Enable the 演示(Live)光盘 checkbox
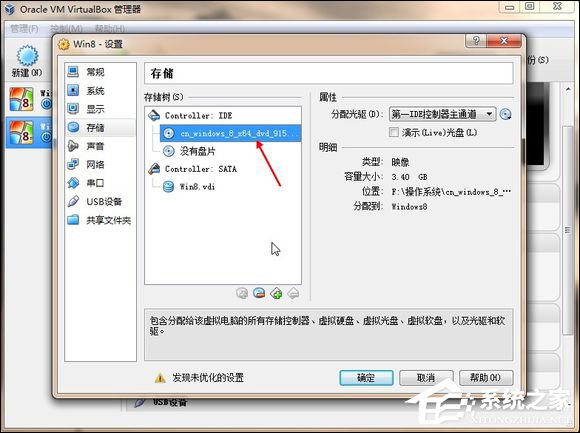Viewport: 580px width, 433px height. tap(394, 132)
